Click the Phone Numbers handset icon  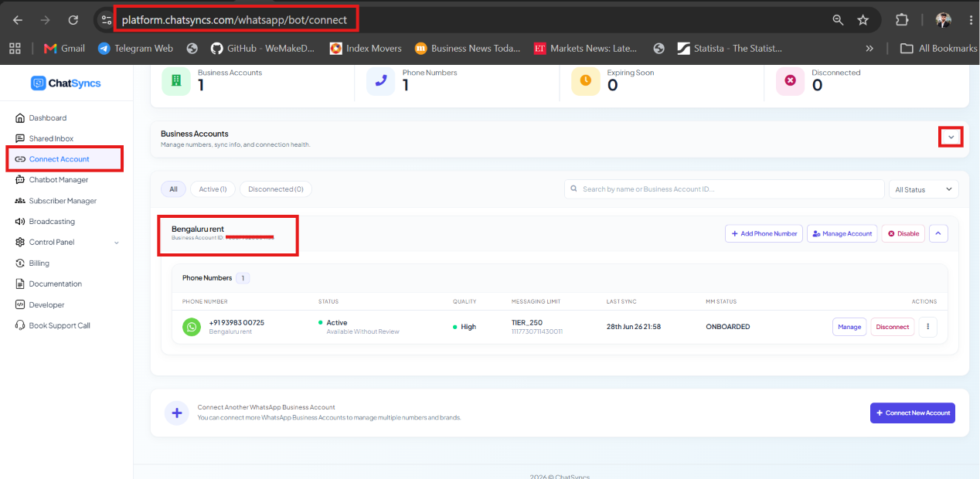[380, 80]
